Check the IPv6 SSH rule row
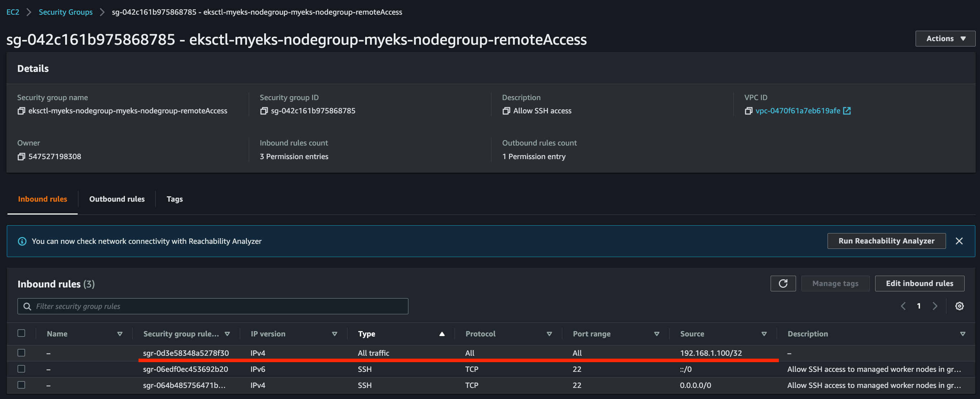Screen dimensions: 980x399 pyautogui.click(x=21, y=369)
